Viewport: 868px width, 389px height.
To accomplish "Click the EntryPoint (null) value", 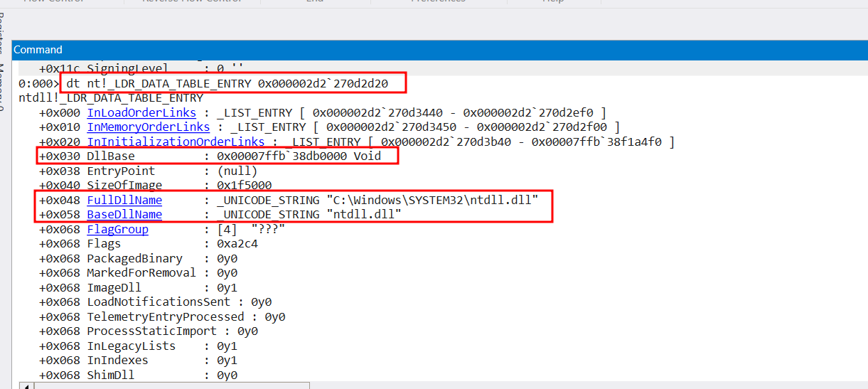I will coord(237,171).
